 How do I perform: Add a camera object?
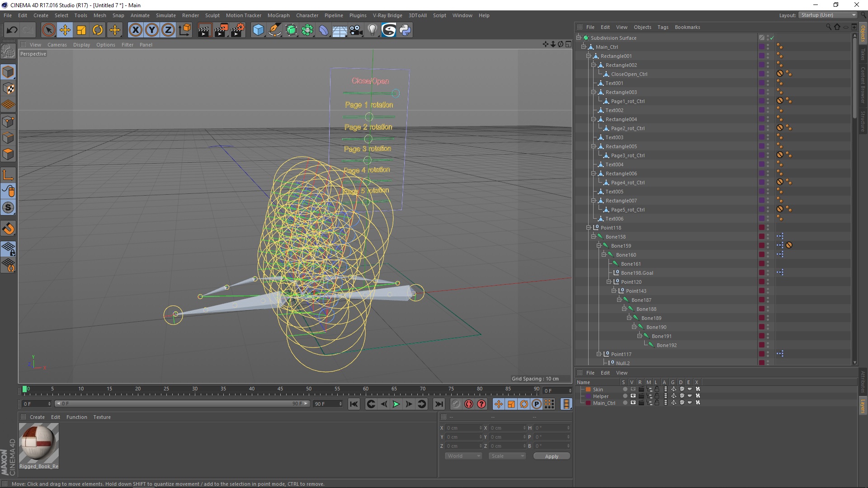coord(356,30)
